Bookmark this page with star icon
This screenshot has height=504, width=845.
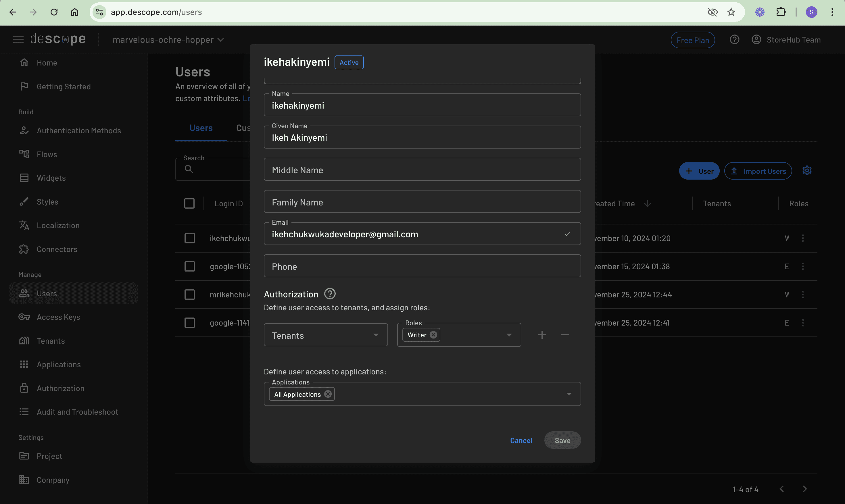pyautogui.click(x=731, y=12)
